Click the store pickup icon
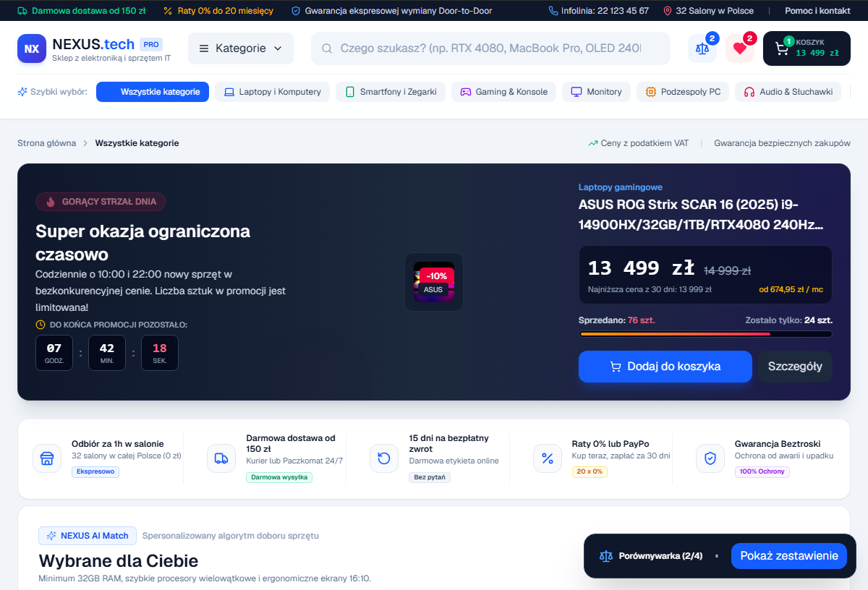 pyautogui.click(x=47, y=458)
